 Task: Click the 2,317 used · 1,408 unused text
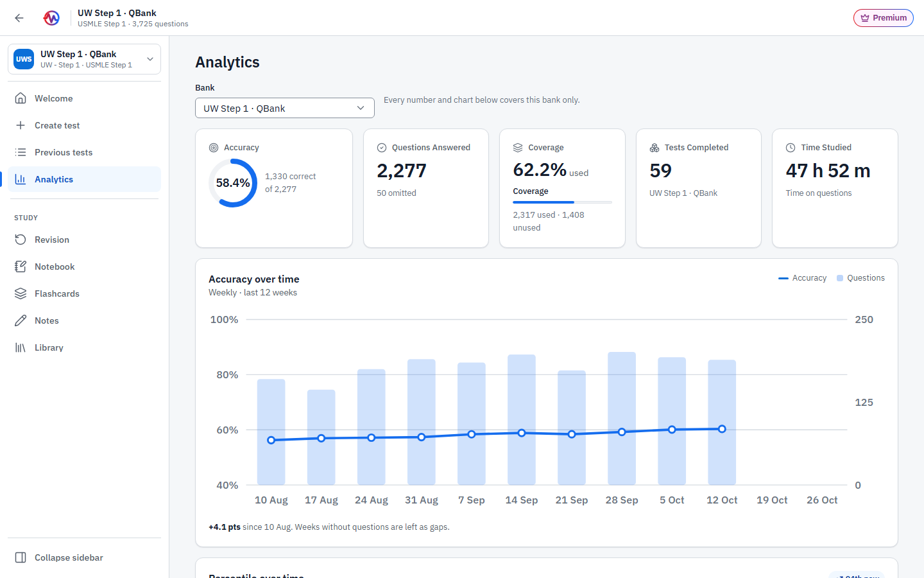(x=549, y=221)
